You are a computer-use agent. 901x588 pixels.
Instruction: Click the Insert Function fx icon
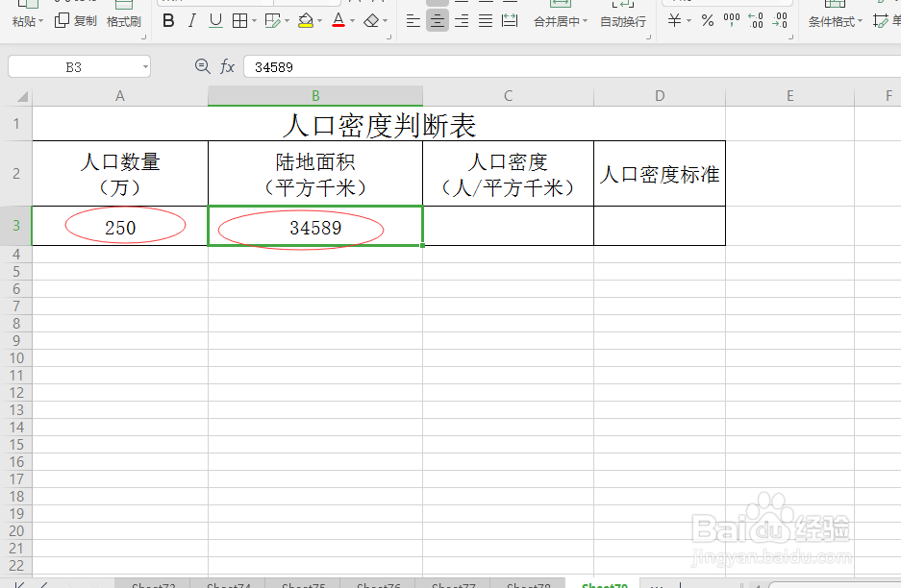pyautogui.click(x=227, y=66)
